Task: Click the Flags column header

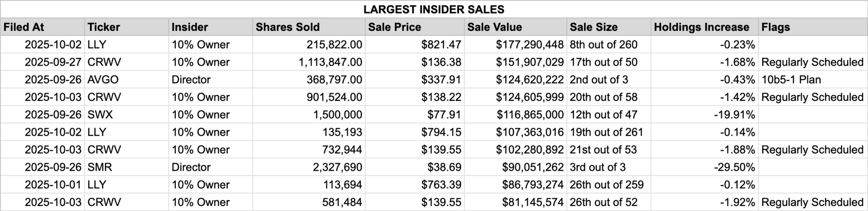Action: pos(813,27)
